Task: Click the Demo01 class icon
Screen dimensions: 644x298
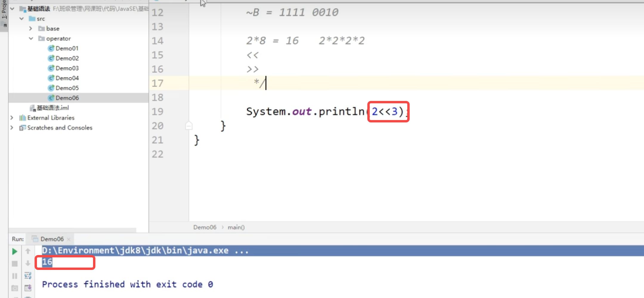Action: [x=51, y=48]
